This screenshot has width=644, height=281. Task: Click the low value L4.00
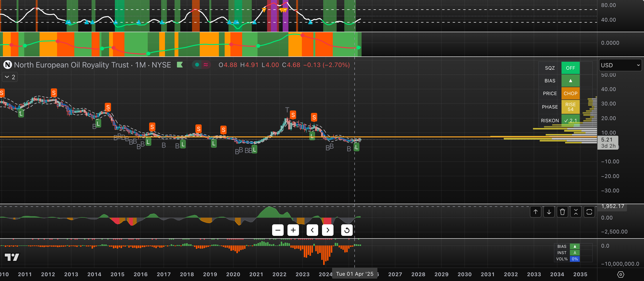270,65
